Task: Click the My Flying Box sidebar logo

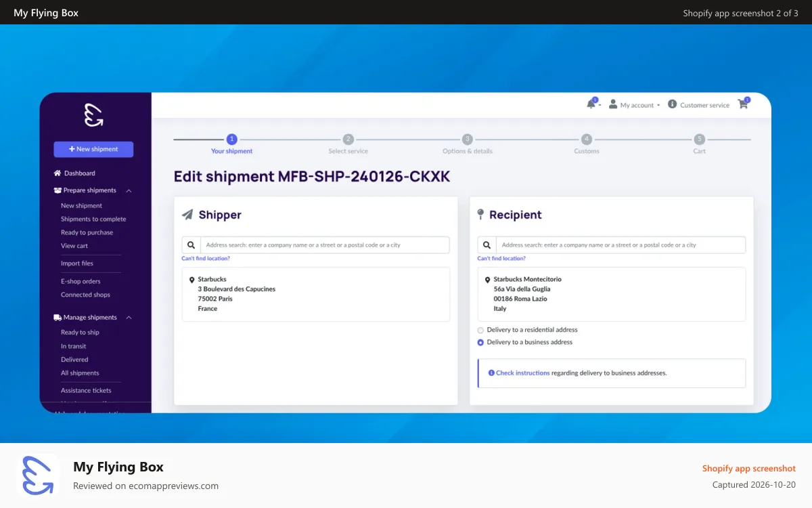Action: point(93,114)
